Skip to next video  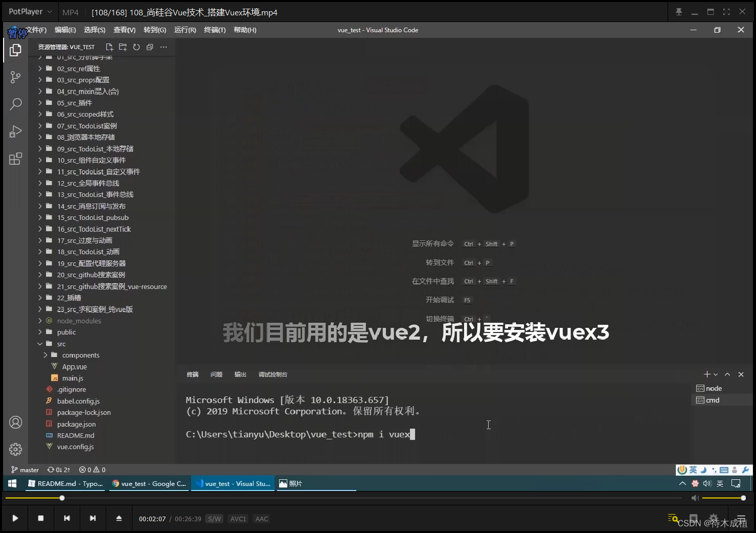pyautogui.click(x=93, y=518)
